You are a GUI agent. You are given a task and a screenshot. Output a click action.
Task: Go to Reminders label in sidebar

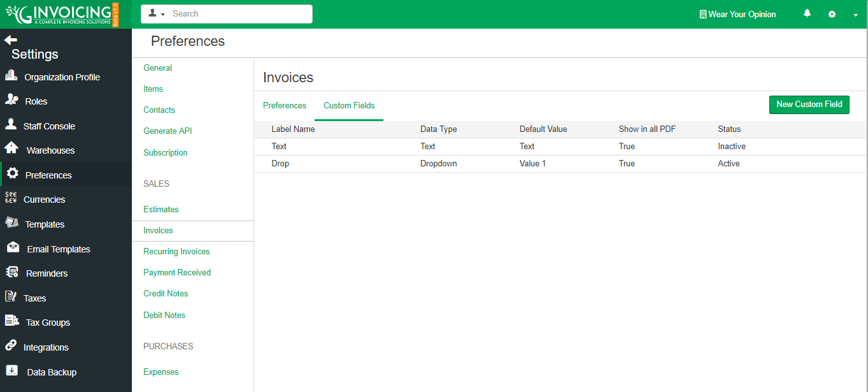click(x=46, y=273)
